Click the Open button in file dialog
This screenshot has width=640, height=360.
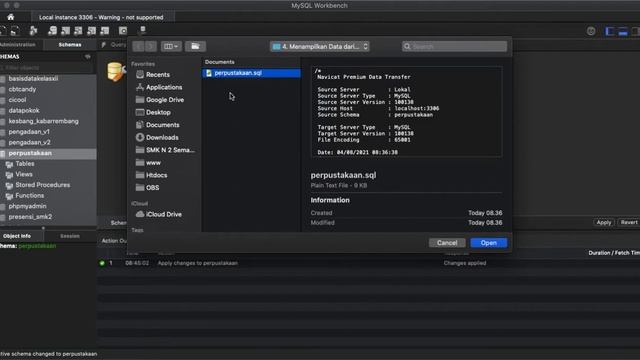coord(489,243)
